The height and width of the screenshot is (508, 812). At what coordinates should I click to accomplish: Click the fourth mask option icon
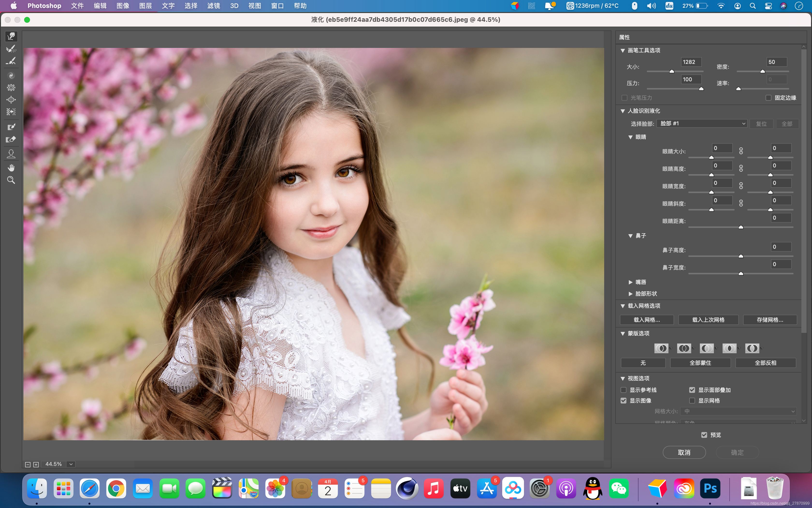click(x=729, y=348)
